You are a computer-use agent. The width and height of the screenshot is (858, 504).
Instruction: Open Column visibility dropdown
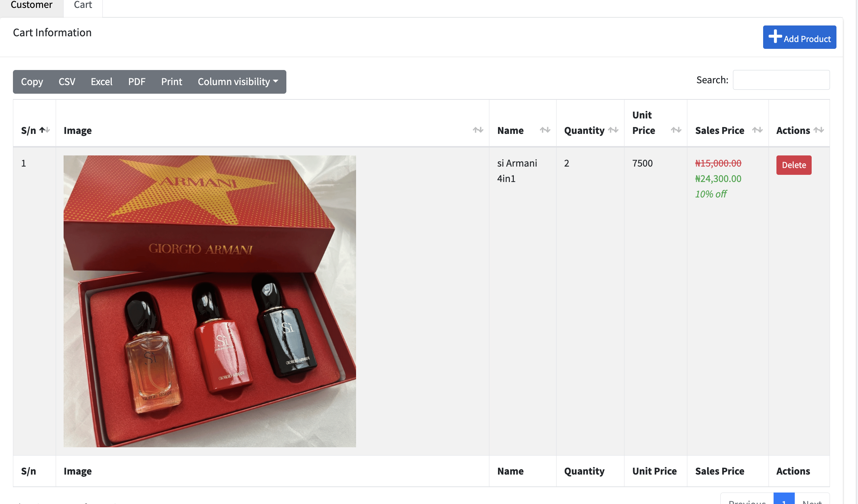[x=238, y=82]
